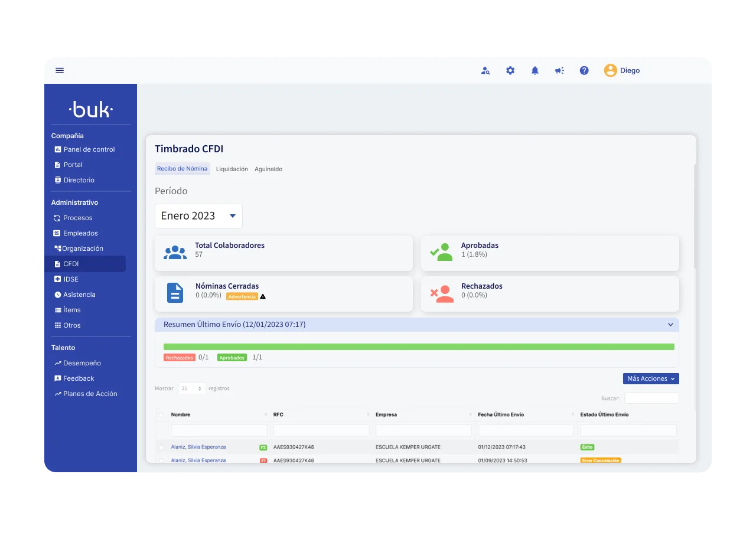This screenshot has width=756, height=546.
Task: Click the Aprobadas green checkmark person icon
Action: click(441, 252)
